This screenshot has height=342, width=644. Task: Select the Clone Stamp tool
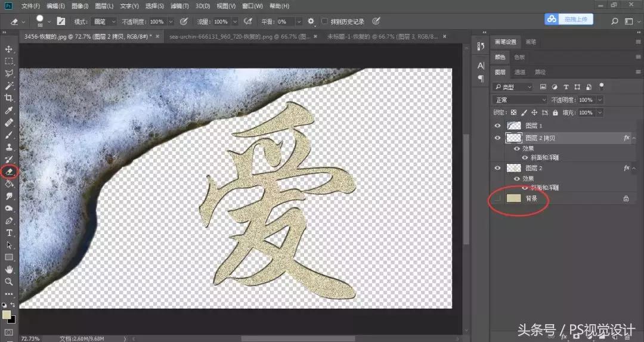[8, 147]
